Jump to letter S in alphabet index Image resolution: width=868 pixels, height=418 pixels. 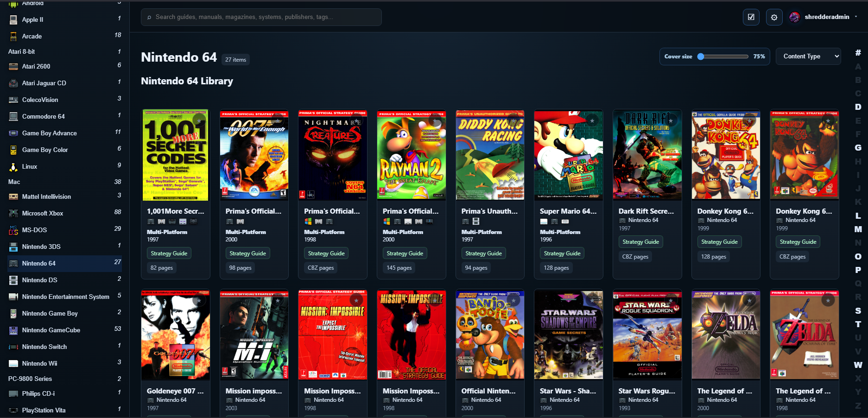point(858,310)
